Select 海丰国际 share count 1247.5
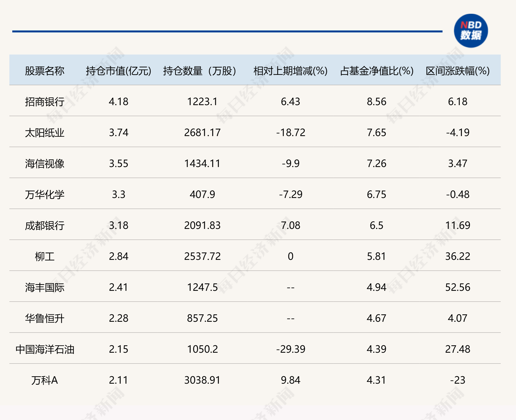The width and height of the screenshot is (516, 420). (x=202, y=287)
